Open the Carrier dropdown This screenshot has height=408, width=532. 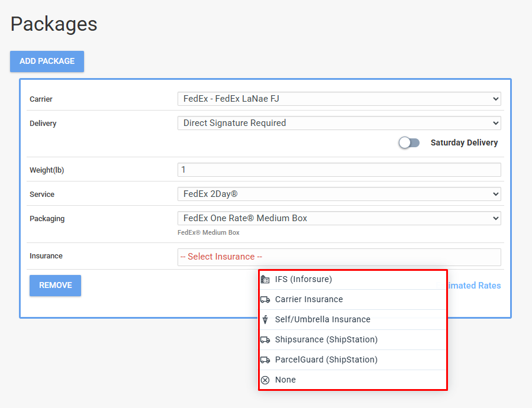pyautogui.click(x=339, y=99)
